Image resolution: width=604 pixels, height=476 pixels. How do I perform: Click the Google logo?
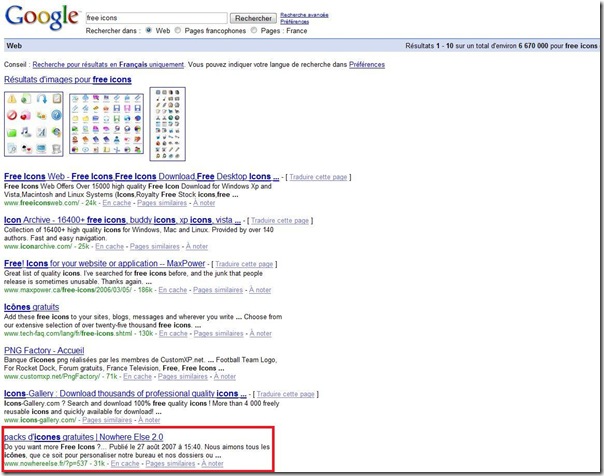(x=42, y=17)
